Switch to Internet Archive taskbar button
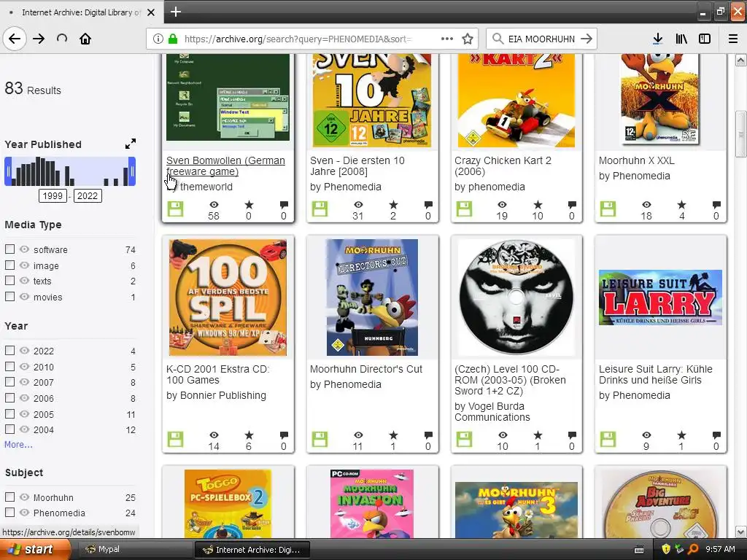747x560 pixels. pyautogui.click(x=252, y=550)
